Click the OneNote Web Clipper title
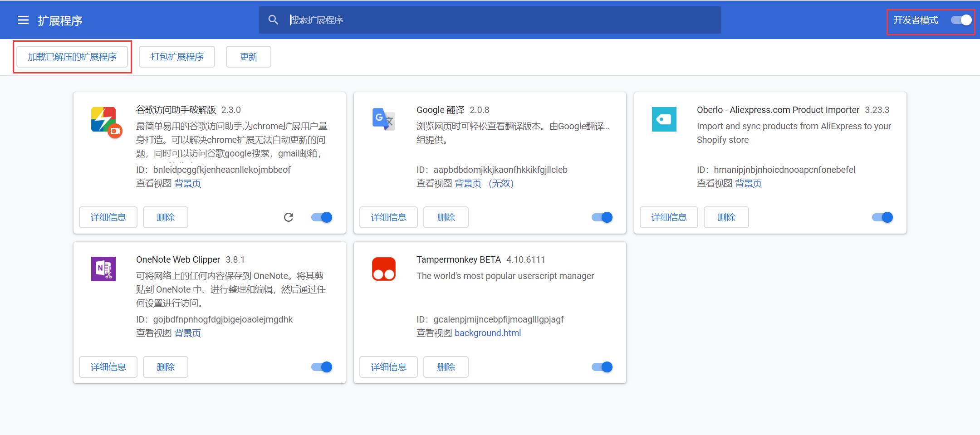980x435 pixels. [178, 259]
